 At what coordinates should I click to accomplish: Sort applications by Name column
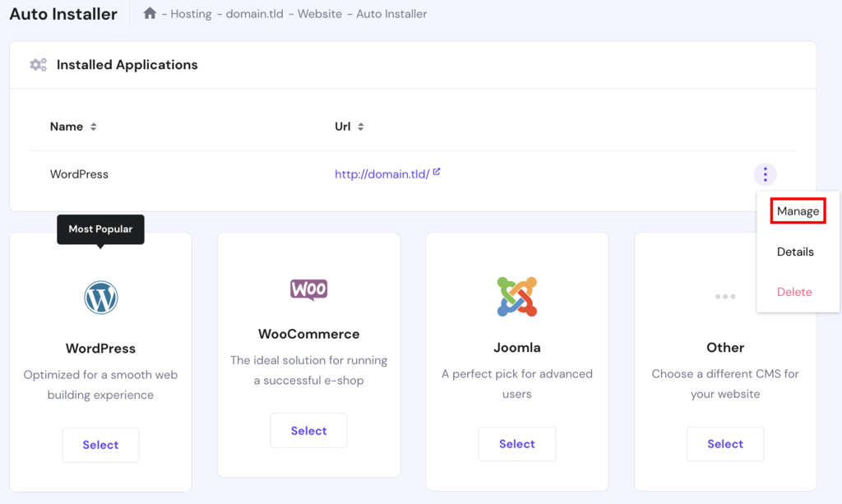pyautogui.click(x=94, y=127)
